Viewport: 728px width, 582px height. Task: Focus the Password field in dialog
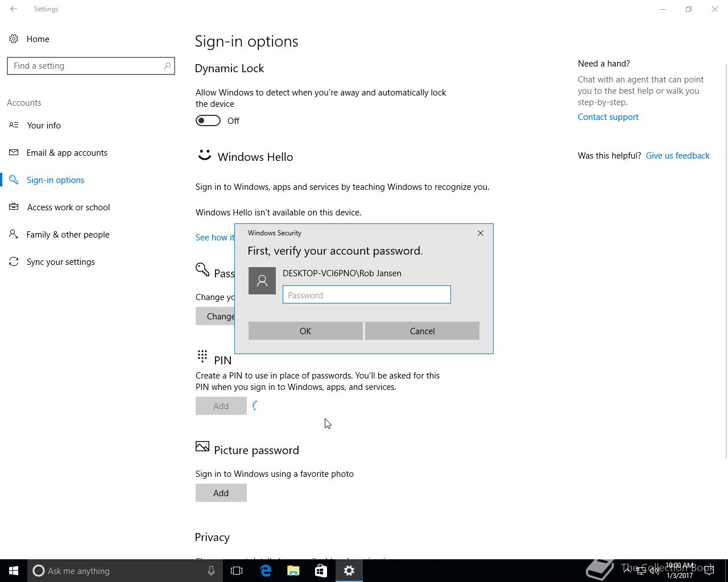click(367, 294)
